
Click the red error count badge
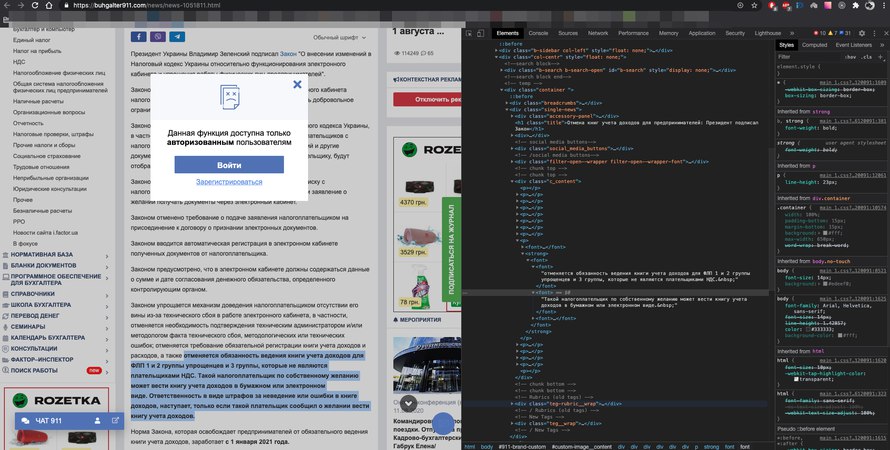point(819,33)
